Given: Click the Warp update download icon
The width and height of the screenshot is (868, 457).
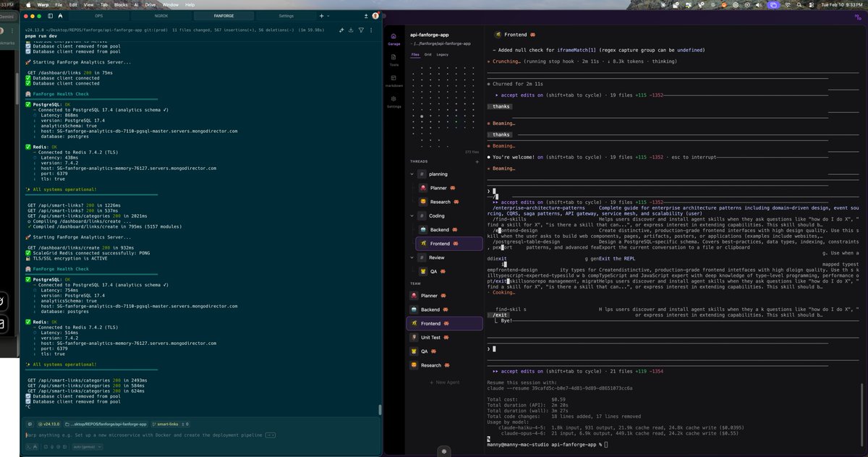Looking at the screenshot, I should pos(365,15).
